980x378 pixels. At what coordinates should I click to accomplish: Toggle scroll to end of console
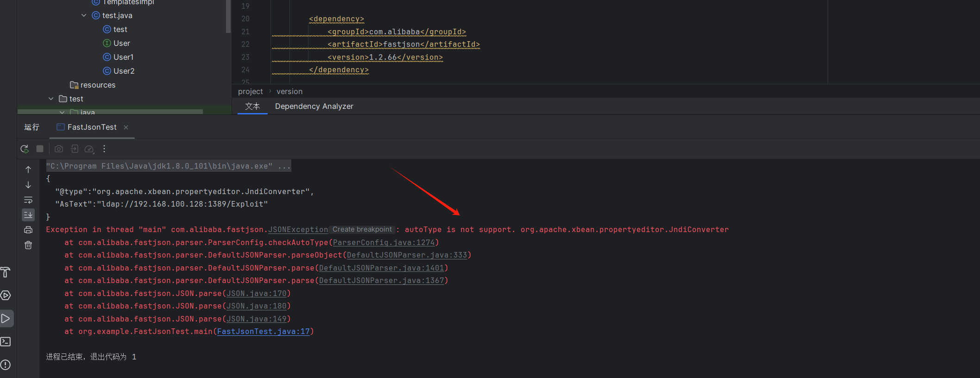coord(28,215)
